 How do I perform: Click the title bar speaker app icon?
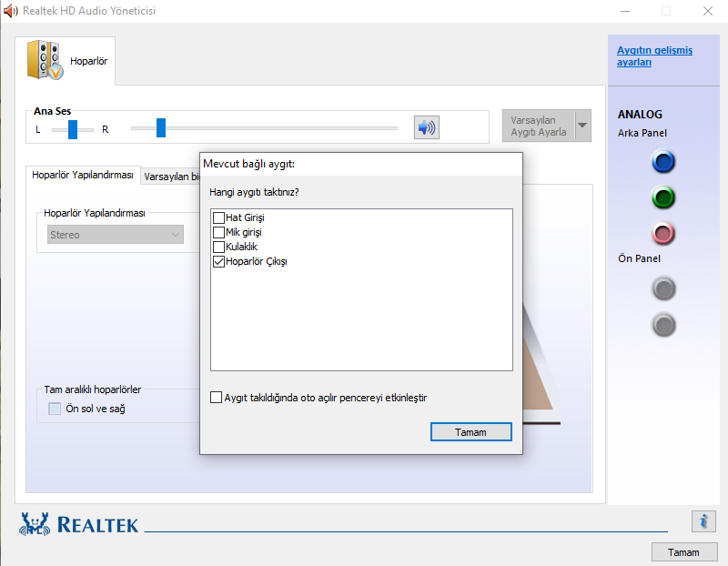(x=10, y=11)
